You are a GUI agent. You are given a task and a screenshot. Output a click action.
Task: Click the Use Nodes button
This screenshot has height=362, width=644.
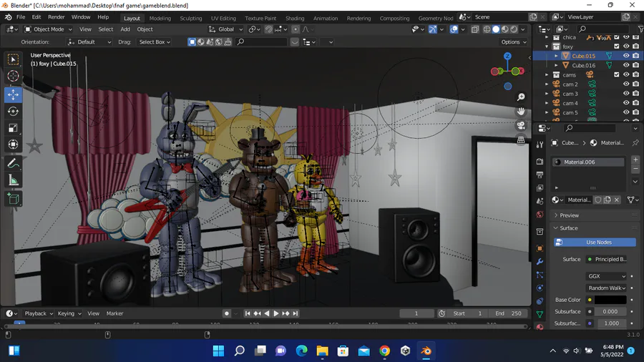click(x=595, y=242)
